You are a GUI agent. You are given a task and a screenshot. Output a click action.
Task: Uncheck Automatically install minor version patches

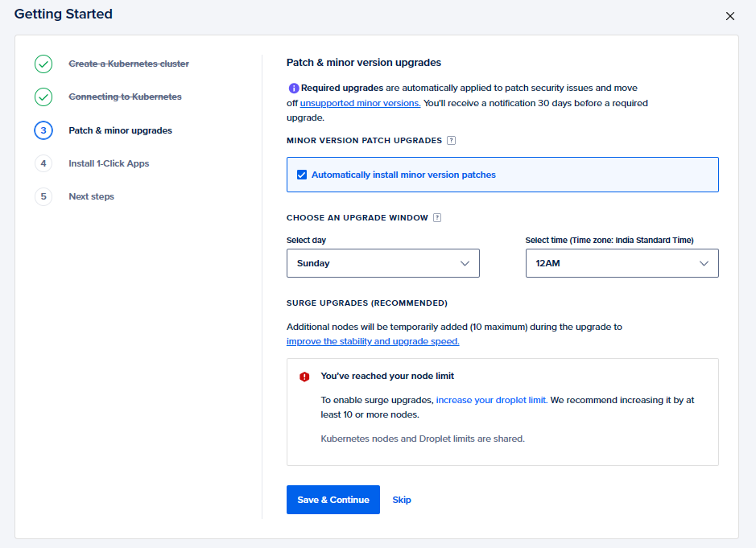point(302,175)
